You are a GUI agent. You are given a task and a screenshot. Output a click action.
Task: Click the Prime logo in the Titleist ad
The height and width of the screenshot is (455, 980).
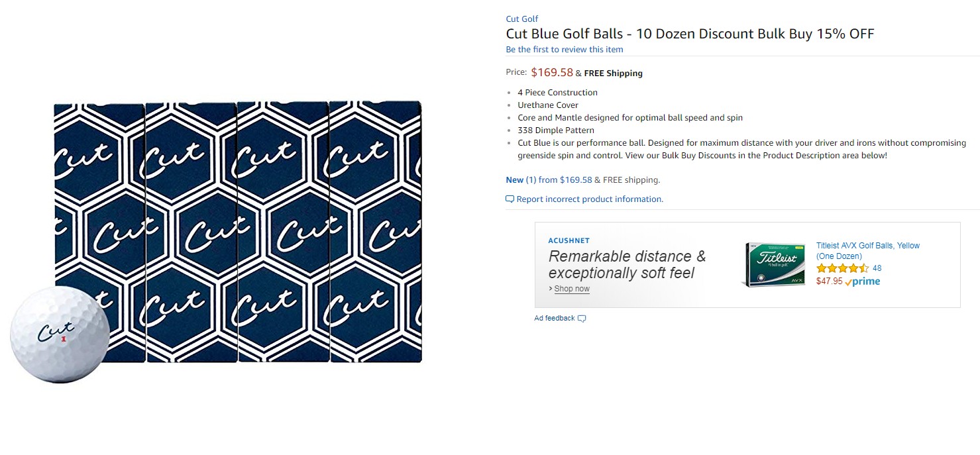click(x=863, y=281)
